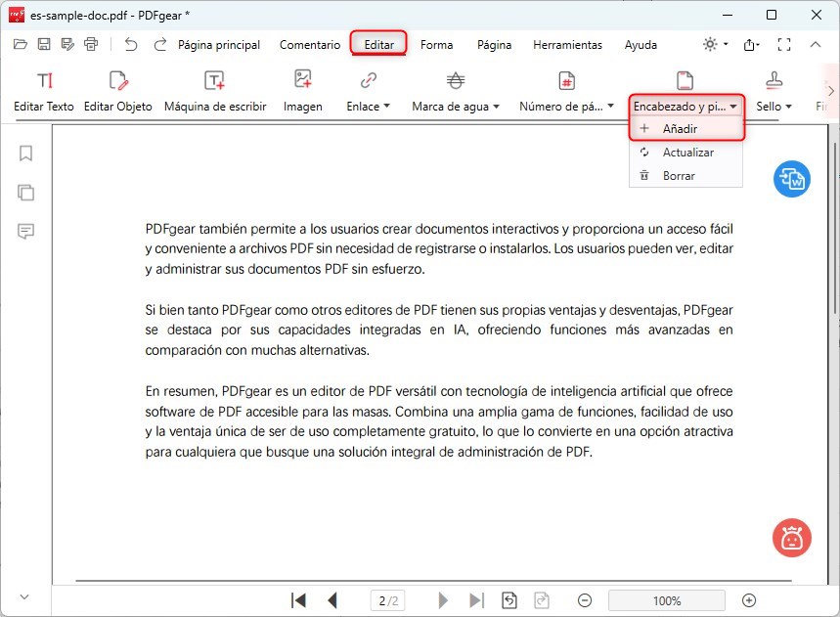The image size is (840, 617).
Task: Expand the Enlace dropdown arrow
Action: point(386,106)
